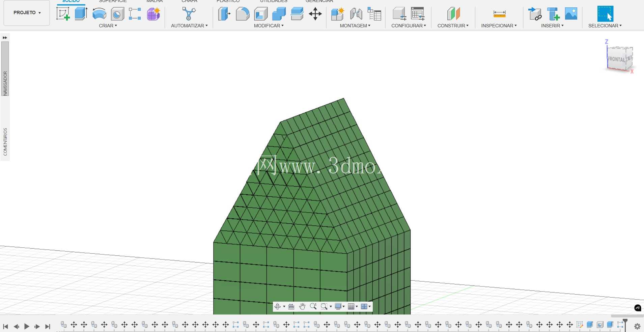
Task: Click the Look At icon in navigation bar
Action: 291,307
